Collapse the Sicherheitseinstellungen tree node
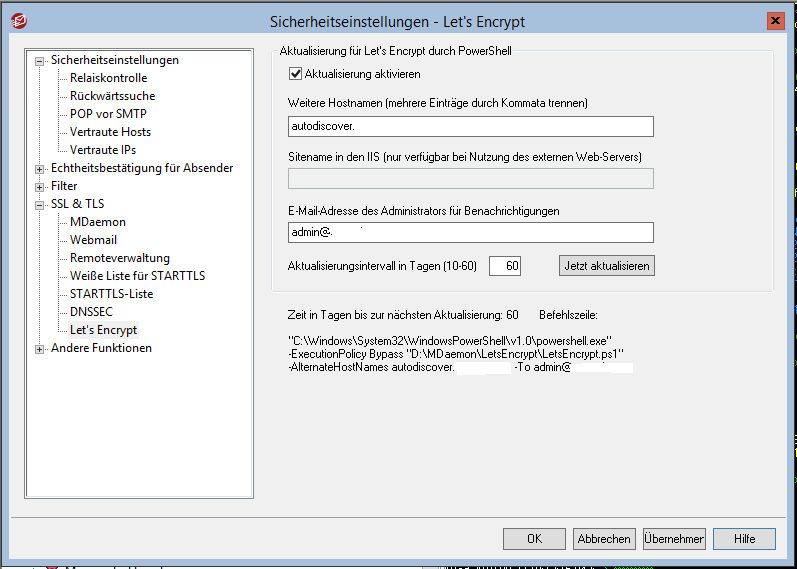 (x=40, y=60)
